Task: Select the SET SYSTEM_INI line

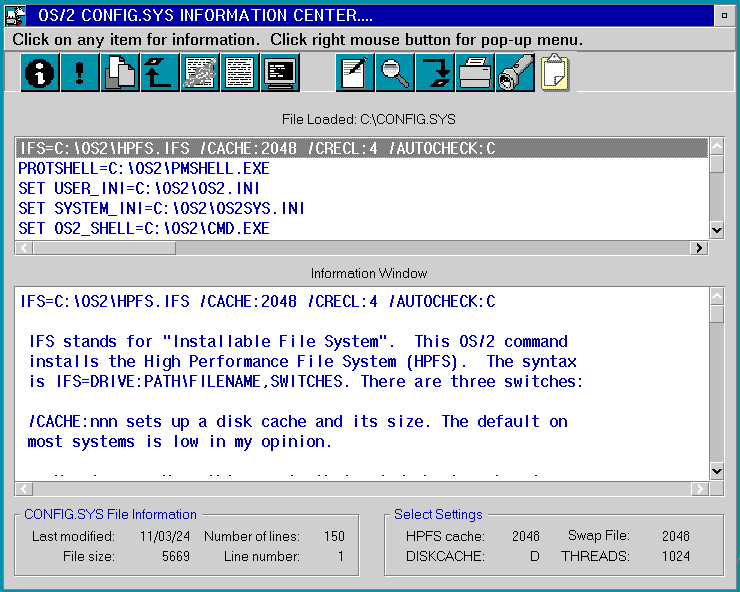Action: coord(362,208)
